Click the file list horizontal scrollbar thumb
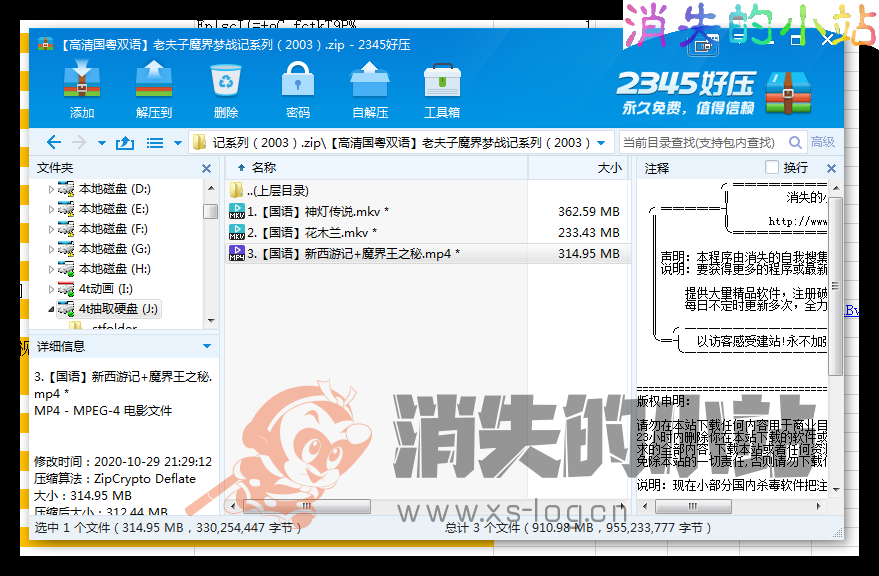Viewport: 879px width, 576px height. [307, 506]
